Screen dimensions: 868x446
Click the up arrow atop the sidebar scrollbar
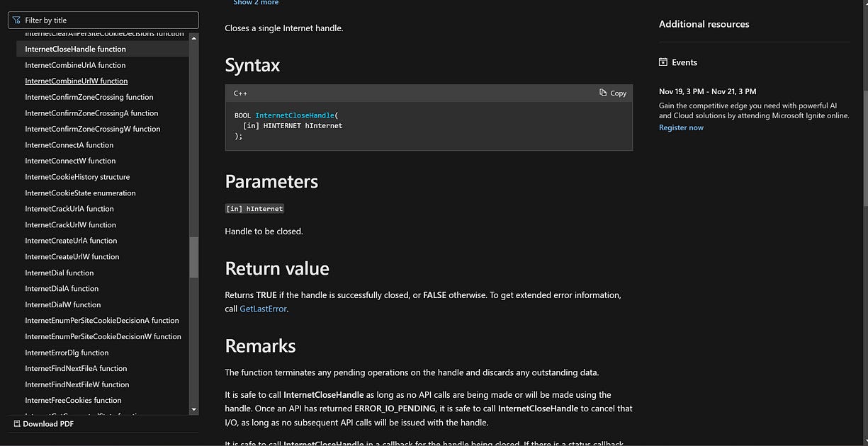(x=193, y=38)
